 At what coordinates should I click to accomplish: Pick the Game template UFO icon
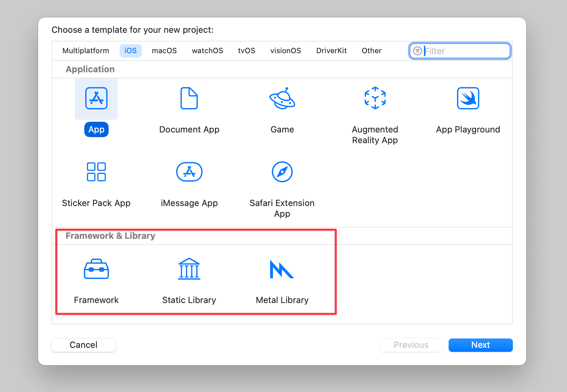click(x=282, y=98)
